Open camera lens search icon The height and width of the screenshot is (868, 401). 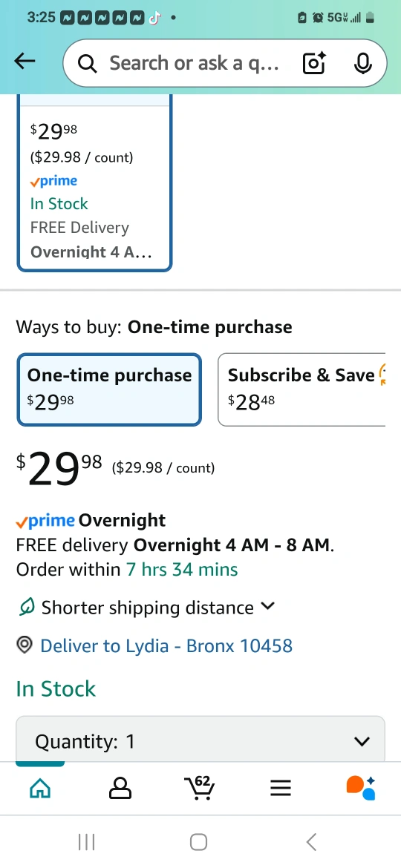tap(314, 63)
